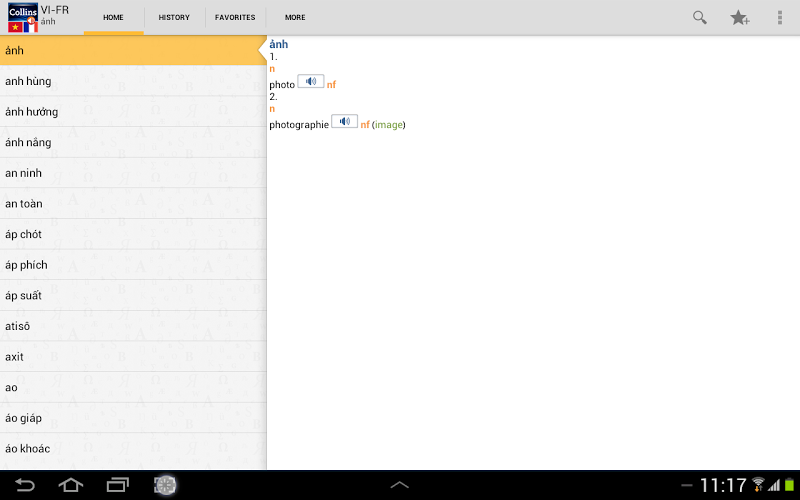Image resolution: width=800 pixels, height=500 pixels.
Task: Switch to the HISTORY tab
Action: pyautogui.click(x=174, y=17)
